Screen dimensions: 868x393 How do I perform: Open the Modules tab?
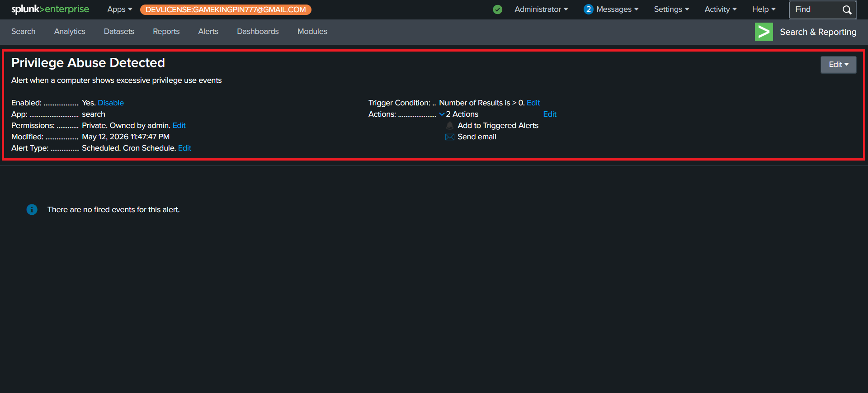coord(312,32)
